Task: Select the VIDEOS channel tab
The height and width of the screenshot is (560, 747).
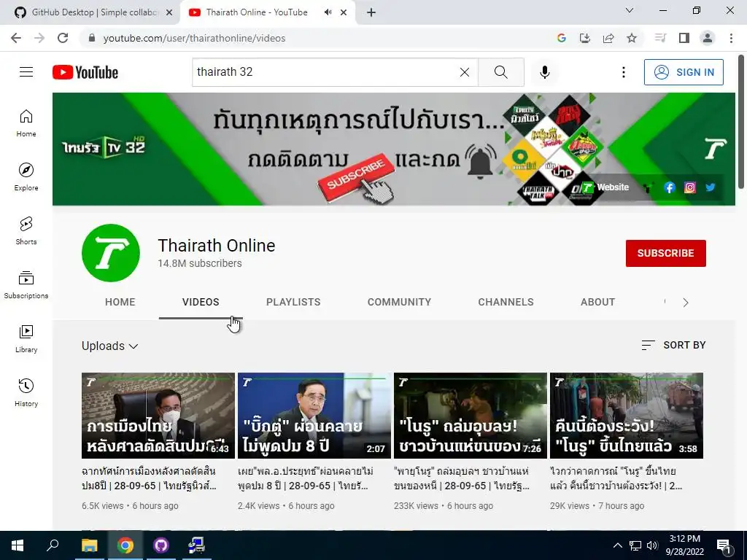Action: (201, 302)
